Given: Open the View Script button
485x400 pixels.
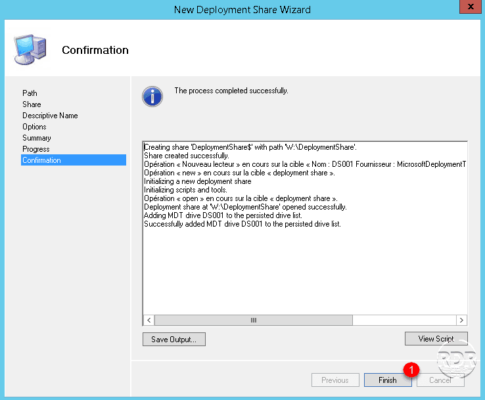Looking at the screenshot, I should [436, 339].
